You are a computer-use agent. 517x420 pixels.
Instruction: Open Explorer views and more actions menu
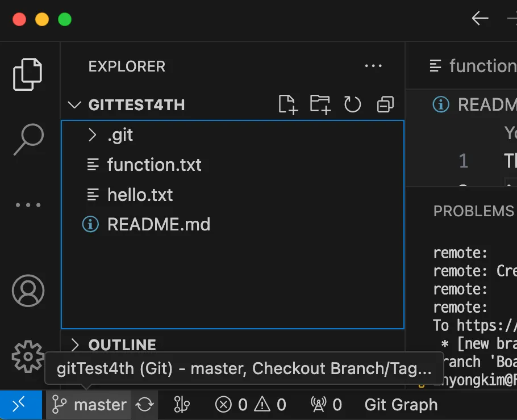373,66
